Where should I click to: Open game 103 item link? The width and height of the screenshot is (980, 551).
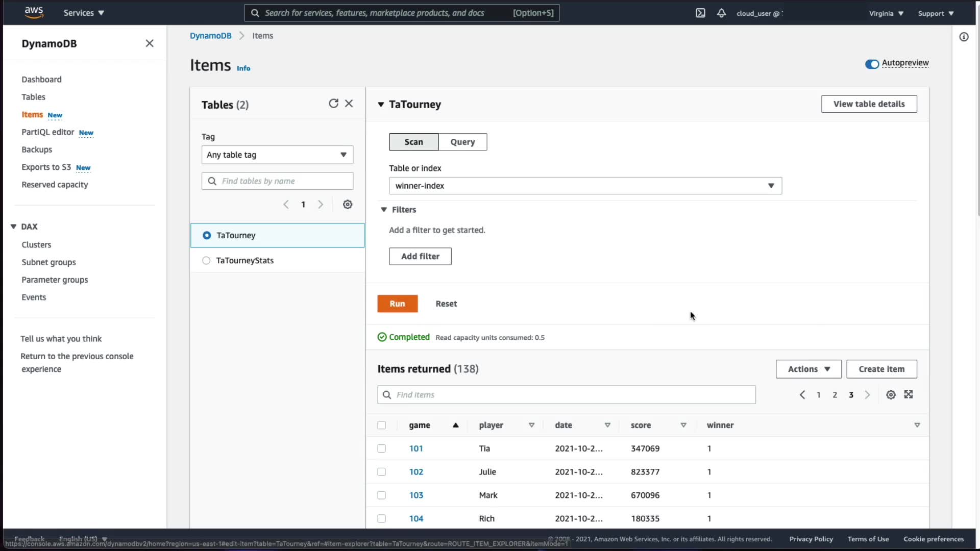[x=416, y=495]
